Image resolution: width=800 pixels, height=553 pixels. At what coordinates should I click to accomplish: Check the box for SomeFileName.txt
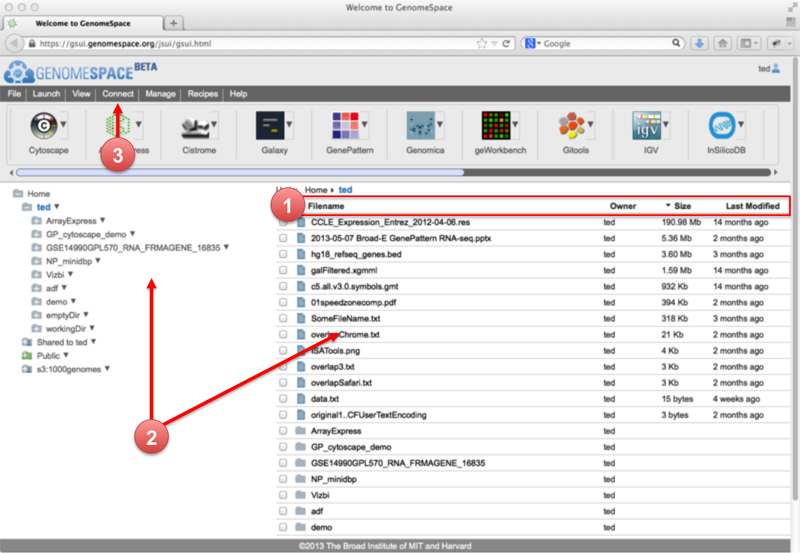tap(283, 318)
